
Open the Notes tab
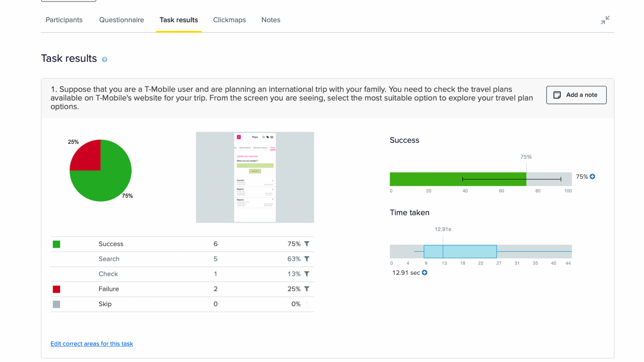tap(271, 20)
